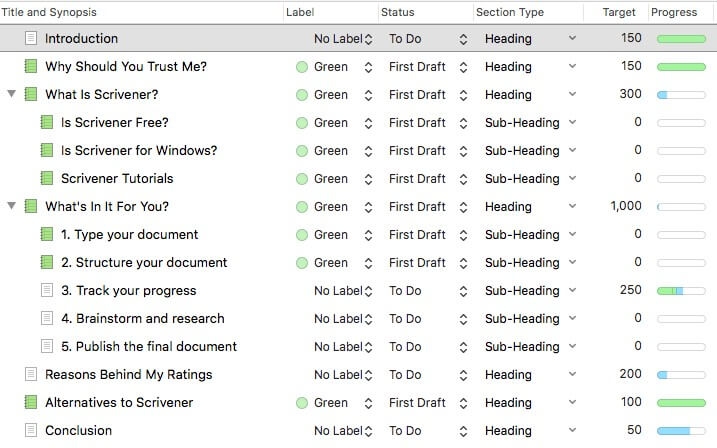Click the Reasons Behind My Ratings page icon
Image resolution: width=717 pixels, height=448 pixels.
31,374
